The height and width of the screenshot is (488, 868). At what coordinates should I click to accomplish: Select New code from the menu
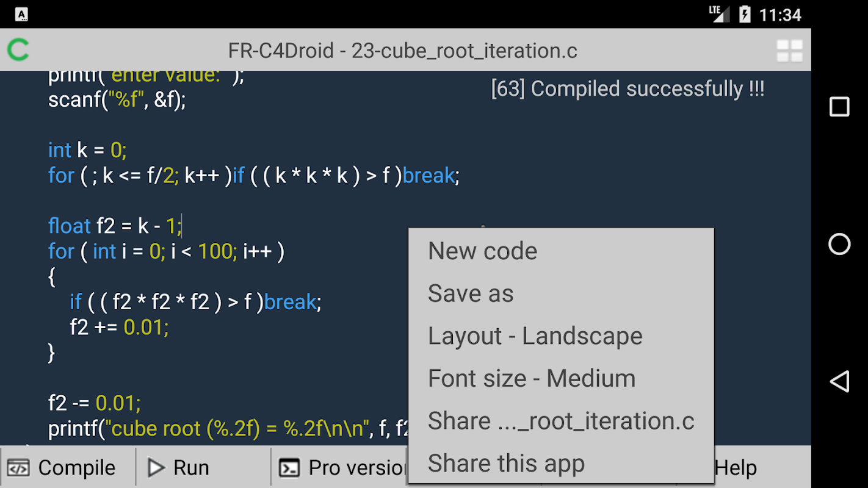point(482,251)
